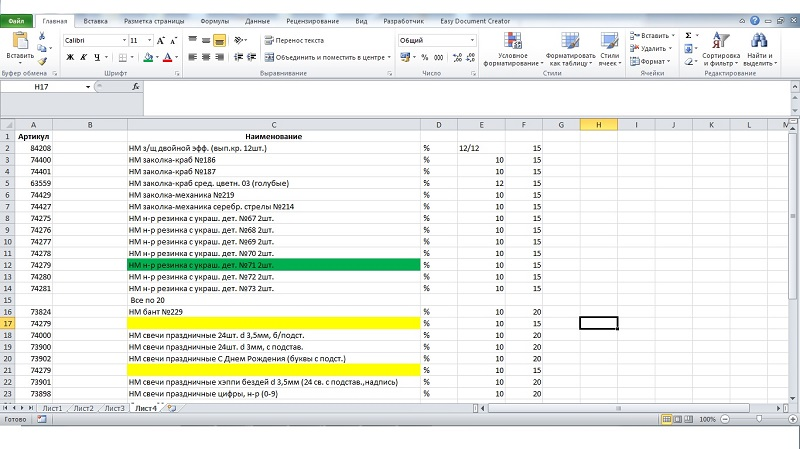Toggle Bold (Ж) formatting
Image resolution: width=800 pixels, height=449 pixels.
(70, 58)
